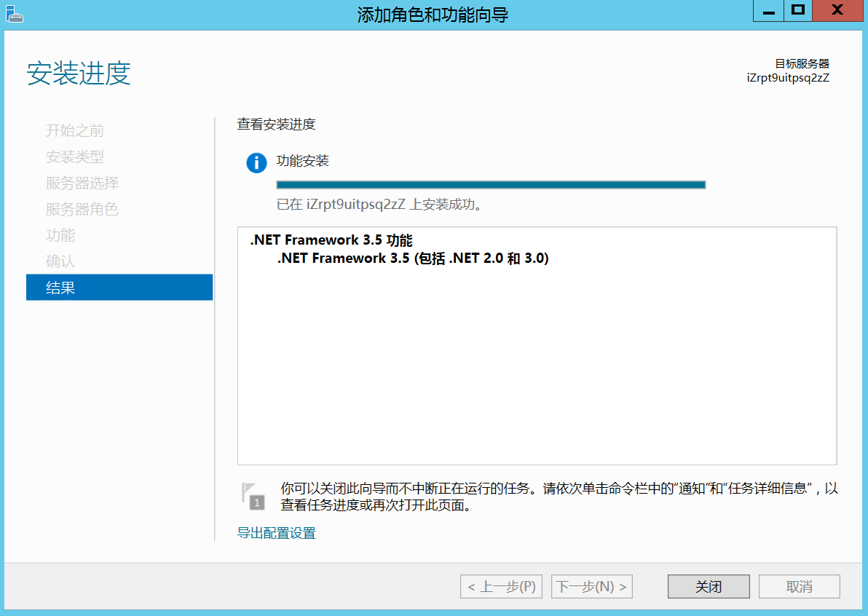Click the wizard icon in the title bar
The image size is (868, 616).
pyautogui.click(x=13, y=12)
